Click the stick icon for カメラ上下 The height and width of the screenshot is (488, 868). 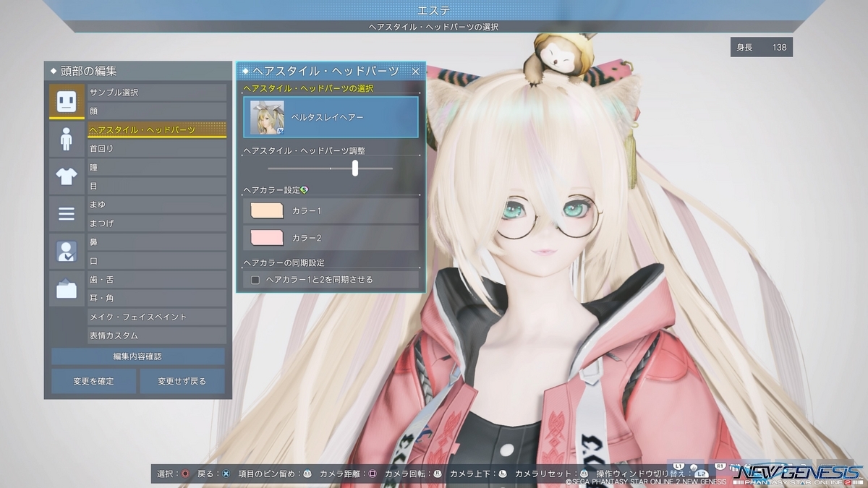503,474
